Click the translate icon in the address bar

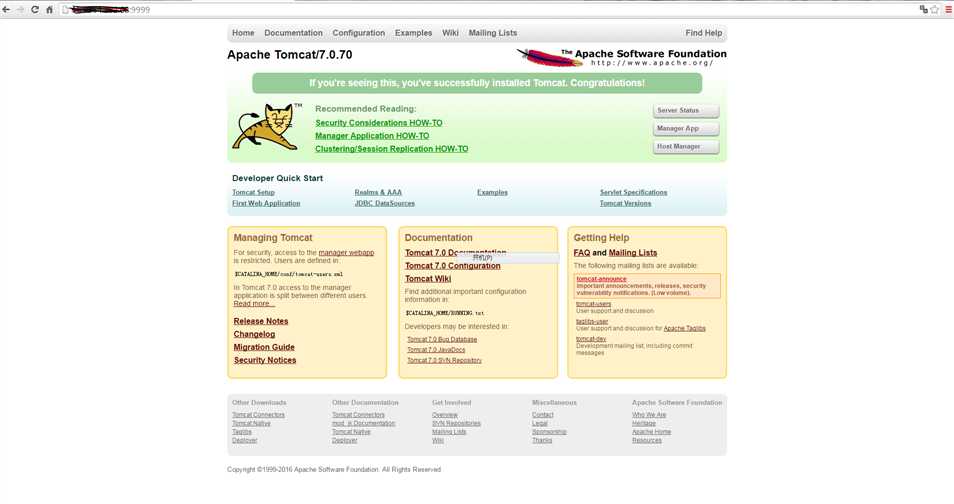point(924,9)
